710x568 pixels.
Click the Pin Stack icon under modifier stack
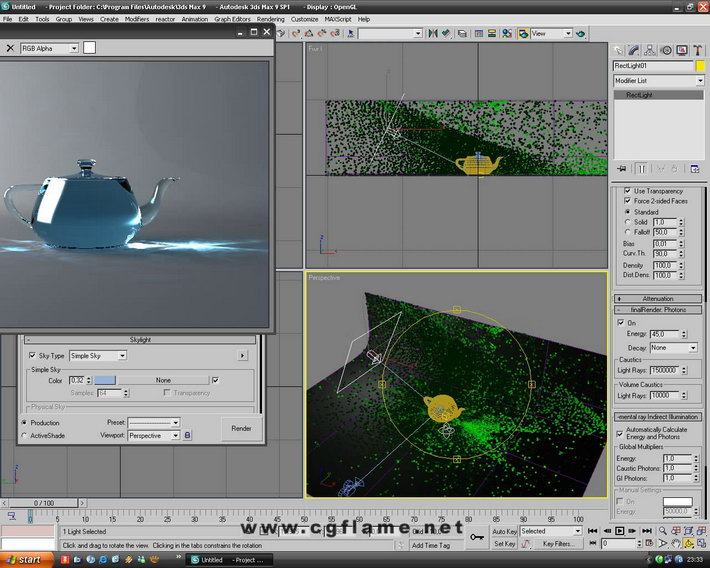(622, 168)
